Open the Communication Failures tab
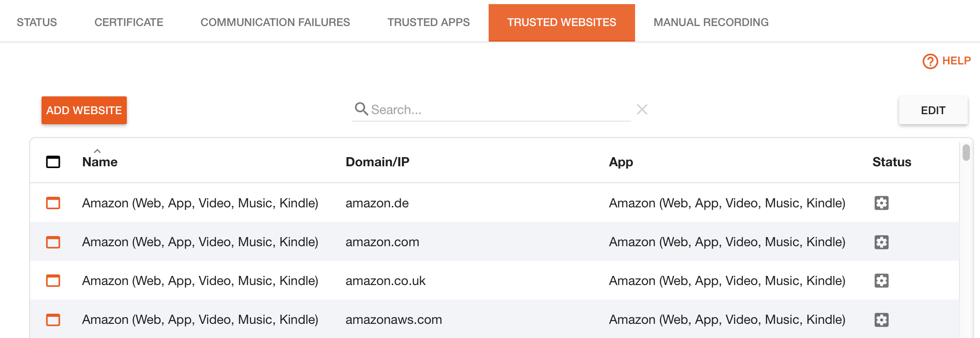 tap(275, 22)
